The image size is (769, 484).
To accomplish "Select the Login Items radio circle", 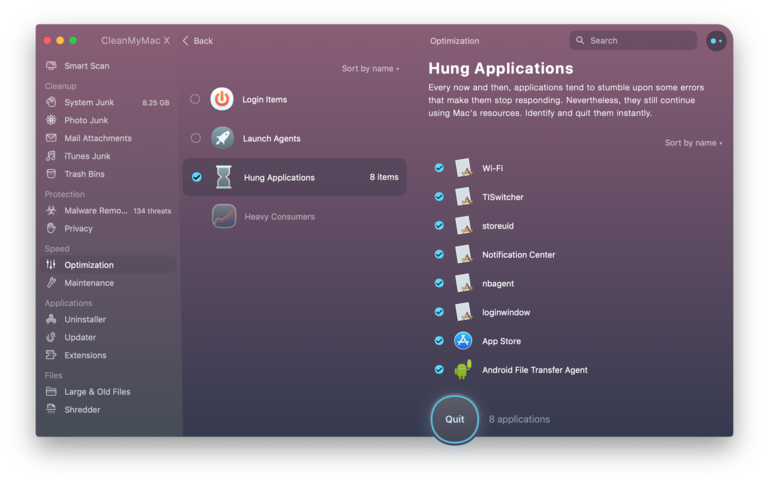I will [x=195, y=99].
